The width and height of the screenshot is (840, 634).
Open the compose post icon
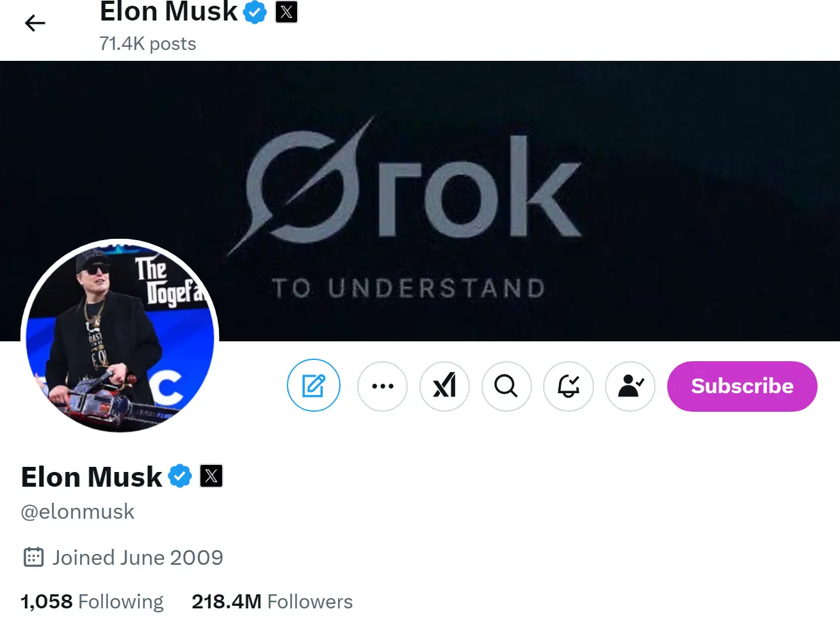coord(314,386)
